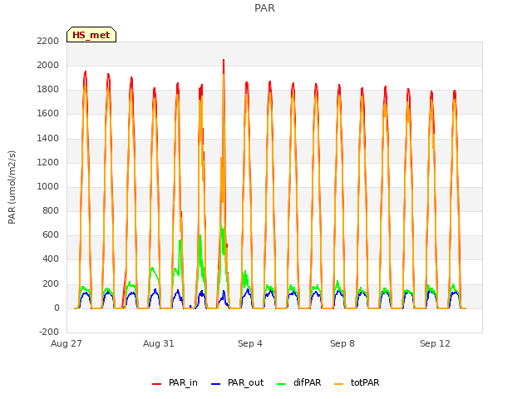Viewport: 532px width, 399px height.
Task: Click the -200 y-axis tick label
Action: coord(49,332)
